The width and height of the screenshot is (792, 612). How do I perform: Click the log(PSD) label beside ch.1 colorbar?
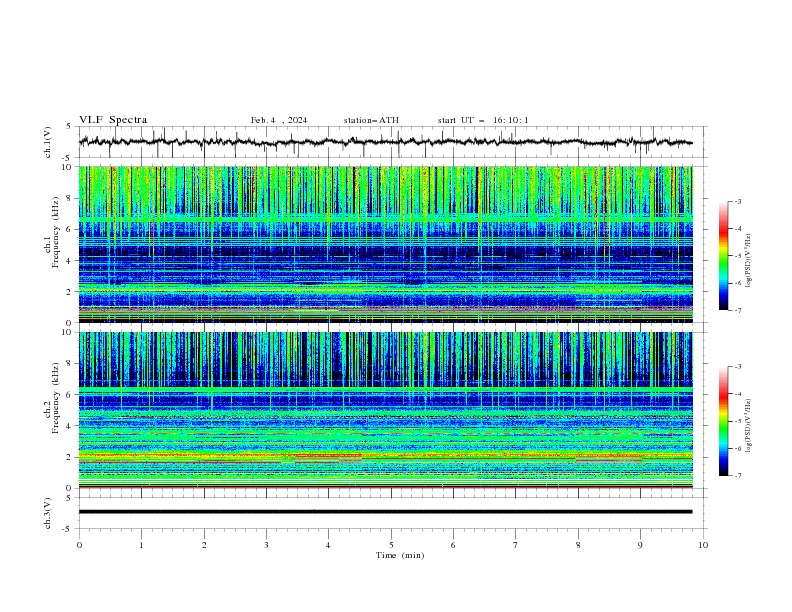click(749, 261)
